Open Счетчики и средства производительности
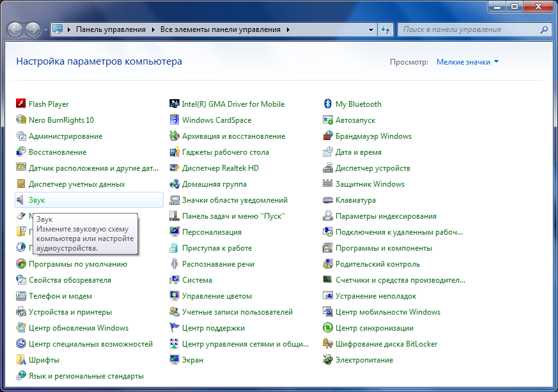The height and width of the screenshot is (392, 558). pos(400,280)
